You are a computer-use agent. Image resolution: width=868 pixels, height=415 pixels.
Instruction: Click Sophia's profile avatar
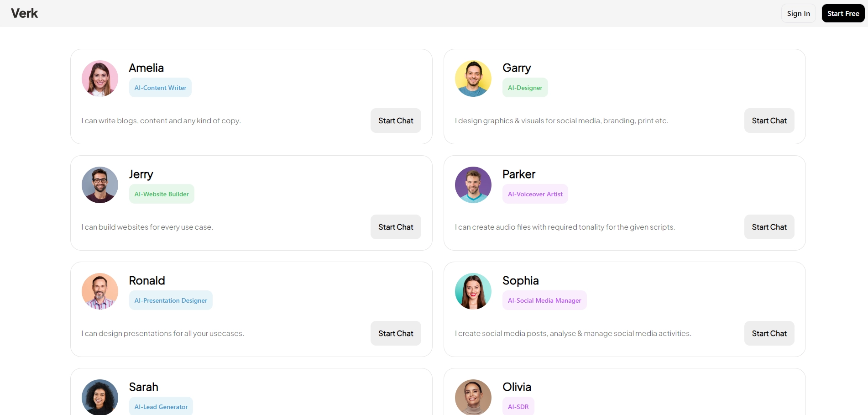473,291
